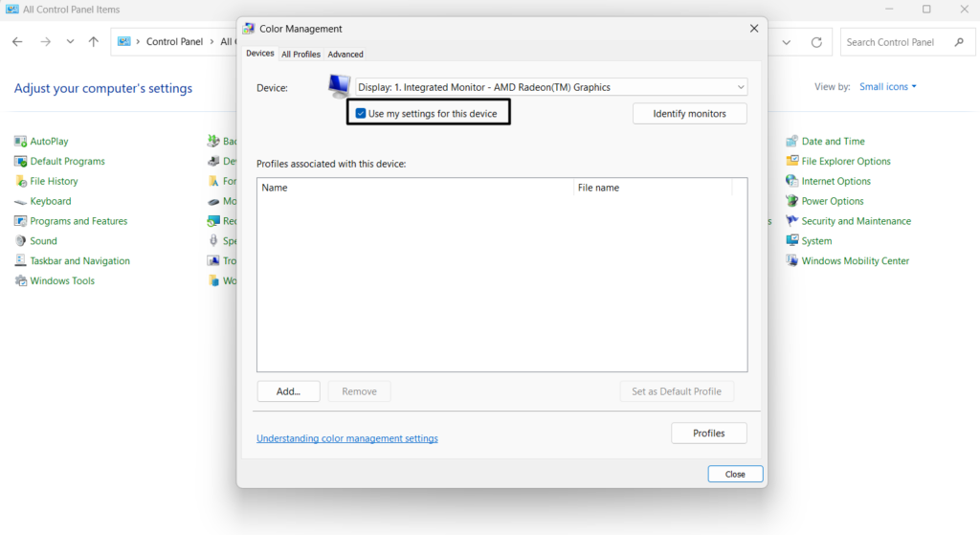Viewport: 980px width, 535px height.
Task: Open recent locations dropdown arrow
Action: 70,42
